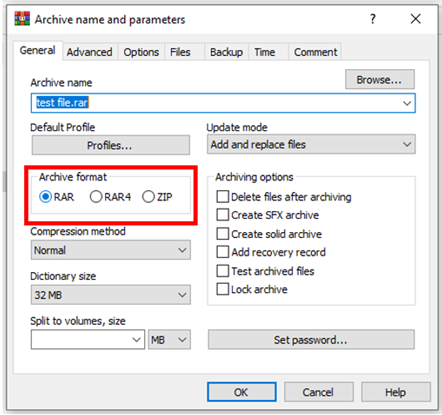This screenshot has height=415, width=442.
Task: Open the Profiles button
Action: [111, 145]
